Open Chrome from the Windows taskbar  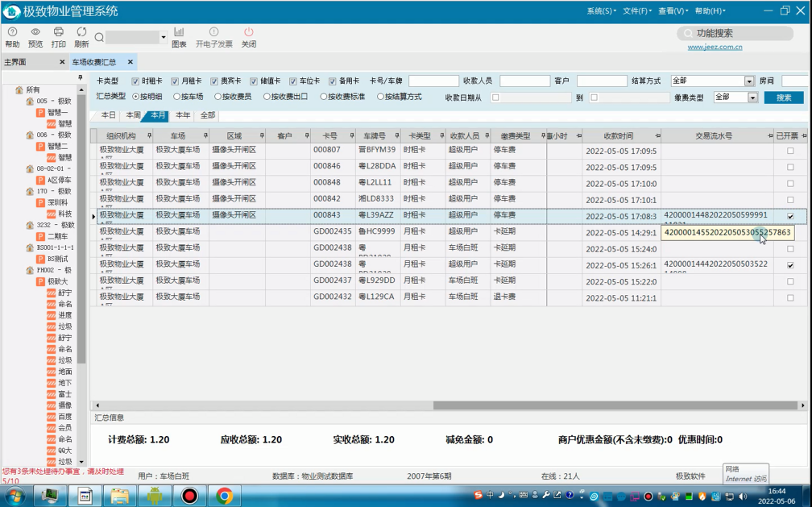point(224,496)
